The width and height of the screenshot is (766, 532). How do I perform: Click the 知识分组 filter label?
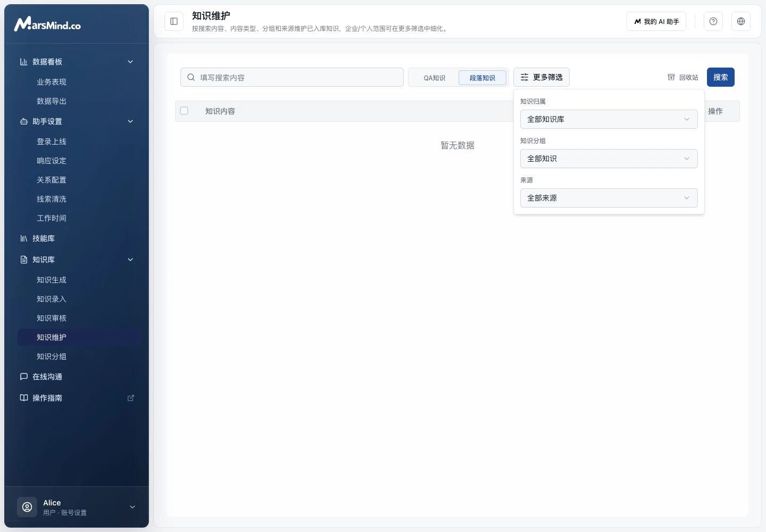(x=533, y=140)
